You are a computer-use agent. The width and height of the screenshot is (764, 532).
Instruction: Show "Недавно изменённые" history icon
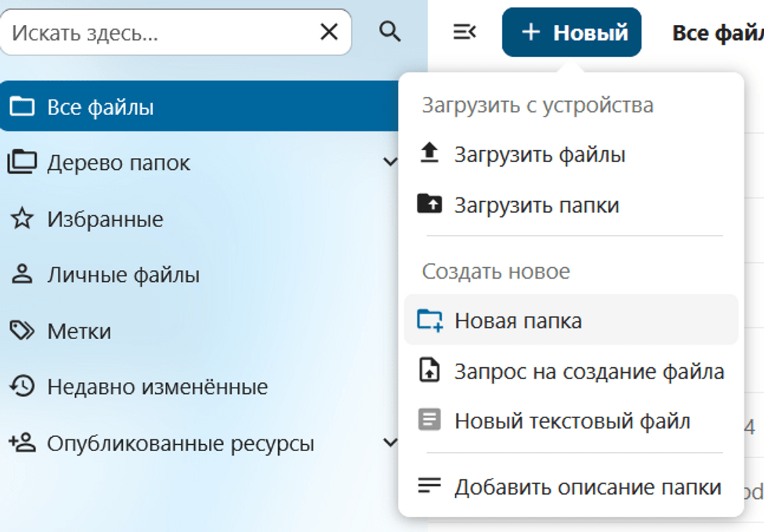pyautogui.click(x=22, y=386)
